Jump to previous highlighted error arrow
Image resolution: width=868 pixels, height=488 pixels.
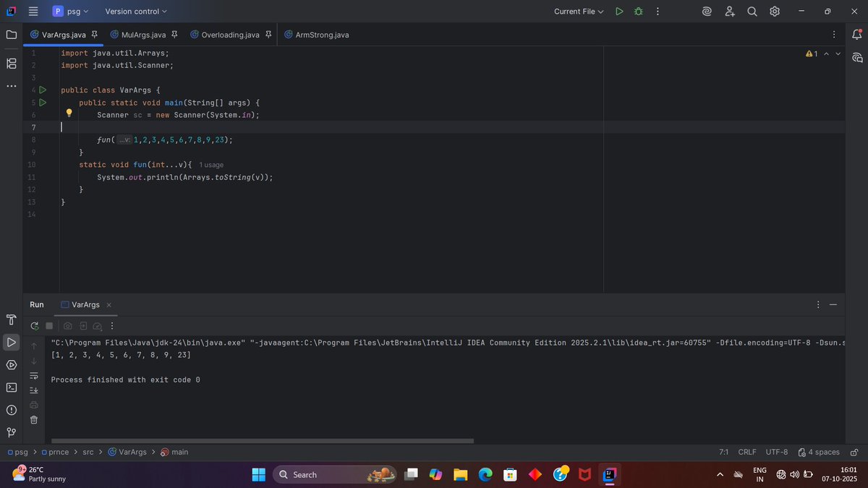(826, 54)
